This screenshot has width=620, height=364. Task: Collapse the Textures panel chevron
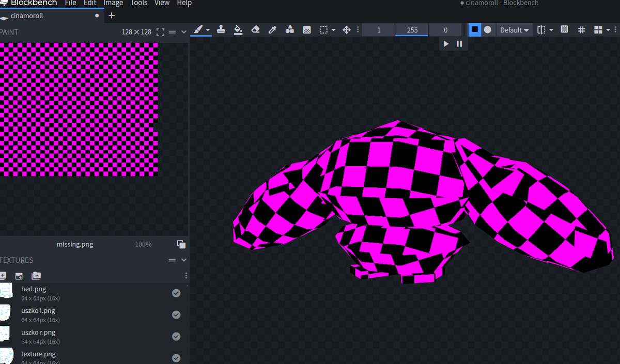183,260
